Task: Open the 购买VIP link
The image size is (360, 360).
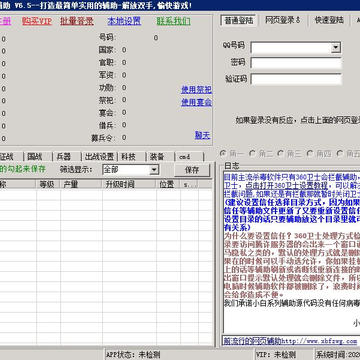Action: pyautogui.click(x=37, y=21)
